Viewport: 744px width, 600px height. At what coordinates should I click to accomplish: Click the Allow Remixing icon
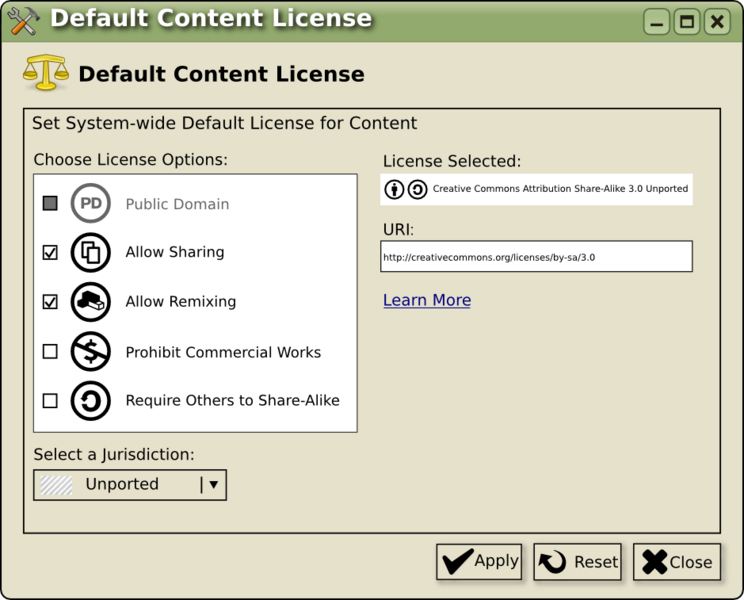[x=91, y=302]
